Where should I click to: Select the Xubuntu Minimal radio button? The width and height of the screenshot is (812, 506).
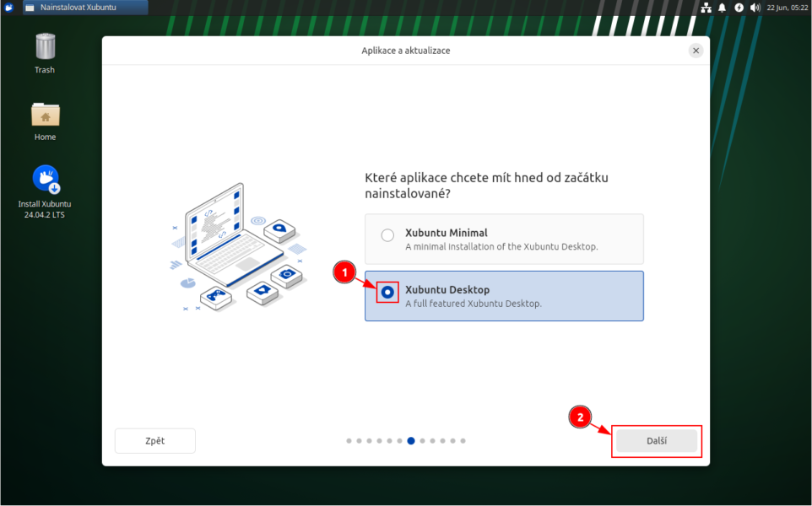click(387, 235)
